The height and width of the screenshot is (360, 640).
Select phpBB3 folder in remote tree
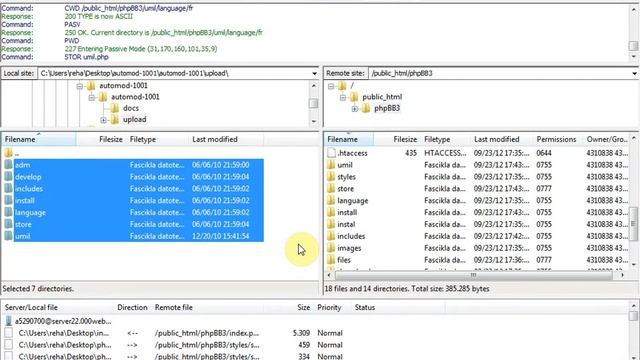coord(387,108)
